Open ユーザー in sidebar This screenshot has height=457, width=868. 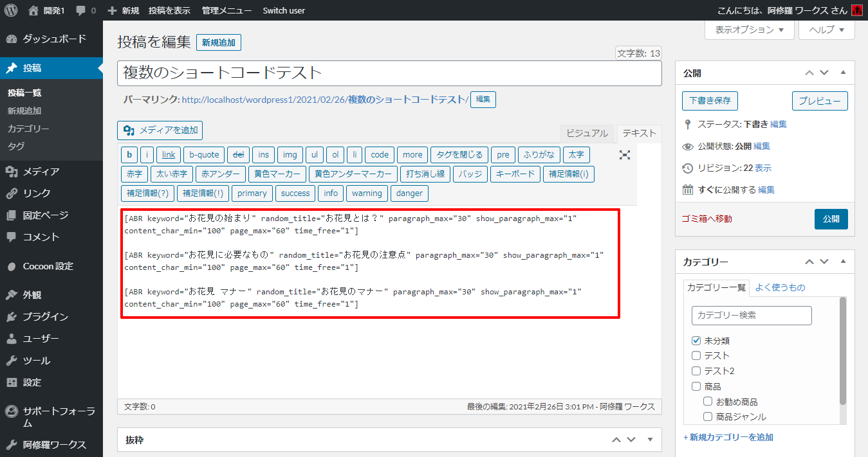point(51,339)
